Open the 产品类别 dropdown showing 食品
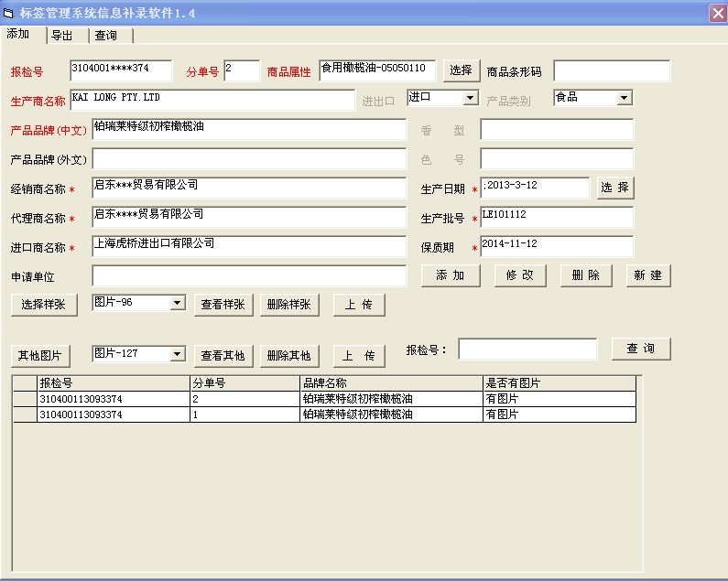This screenshot has width=728, height=581. coord(624,98)
